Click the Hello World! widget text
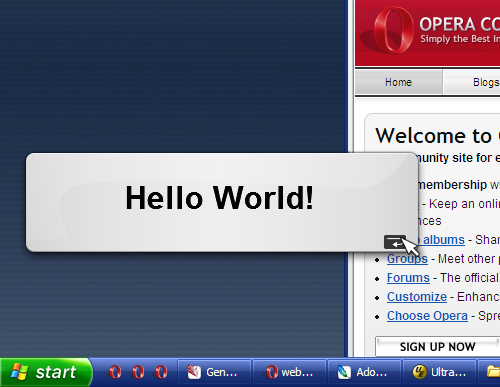Image resolution: width=500 pixels, height=387 pixels. 220,198
